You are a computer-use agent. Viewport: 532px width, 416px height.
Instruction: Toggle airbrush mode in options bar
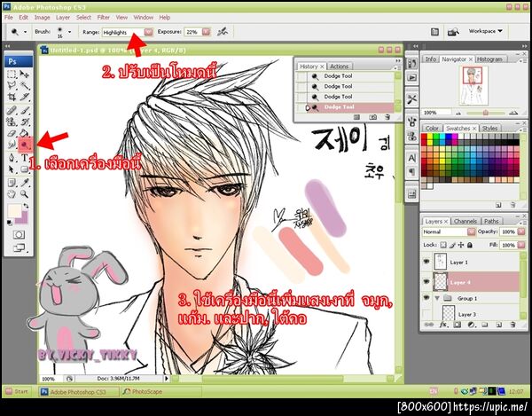coord(223,32)
